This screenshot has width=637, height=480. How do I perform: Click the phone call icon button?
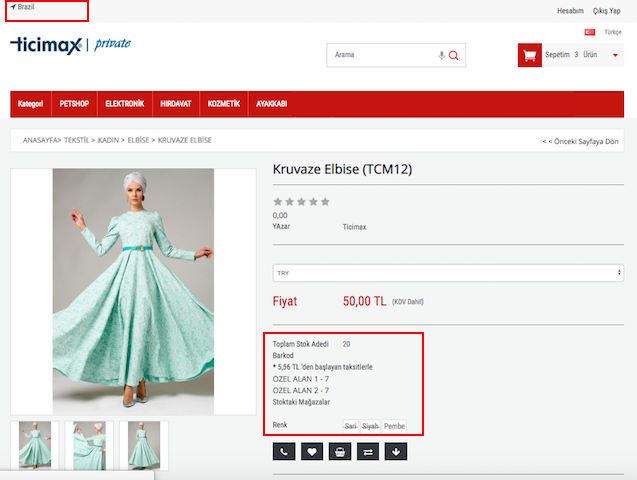point(285,451)
